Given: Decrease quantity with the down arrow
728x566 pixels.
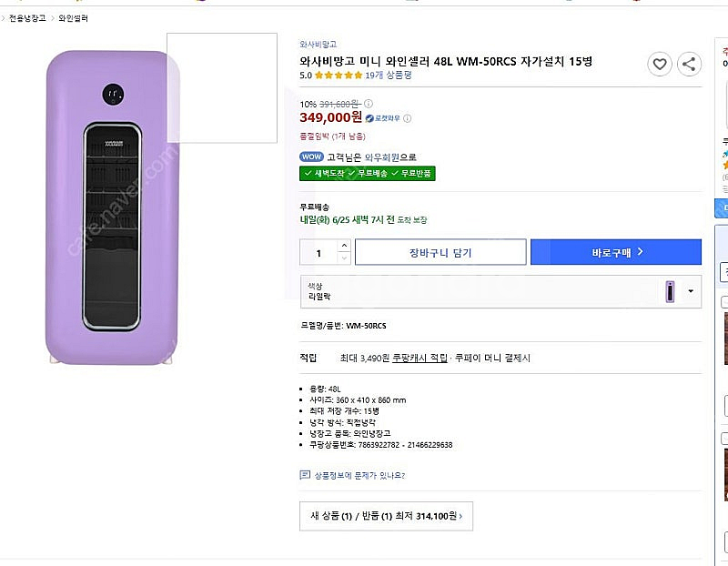Looking at the screenshot, I should click(x=344, y=258).
